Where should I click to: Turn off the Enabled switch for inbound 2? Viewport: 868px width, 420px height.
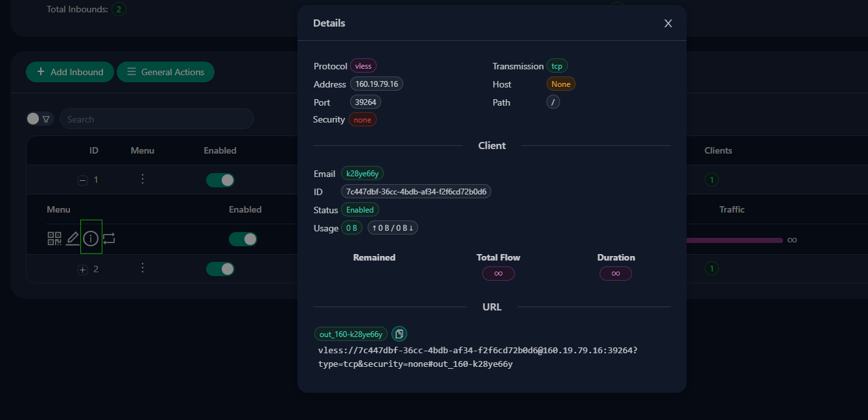(x=220, y=269)
